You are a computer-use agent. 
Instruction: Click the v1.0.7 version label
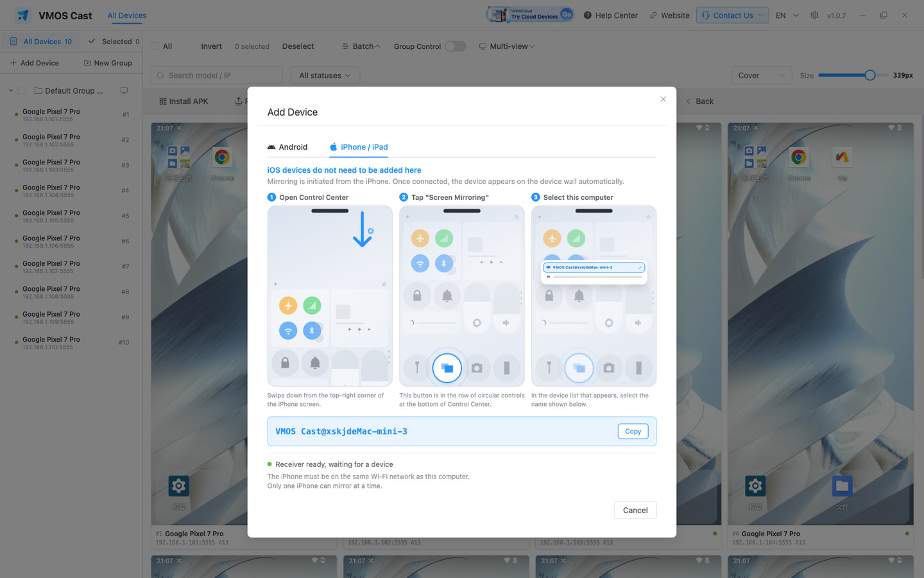(836, 15)
